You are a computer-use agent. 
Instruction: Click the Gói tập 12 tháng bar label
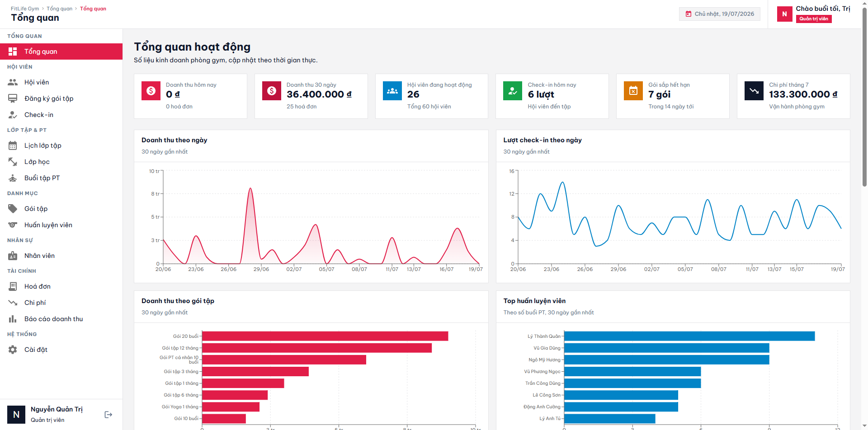pos(180,348)
